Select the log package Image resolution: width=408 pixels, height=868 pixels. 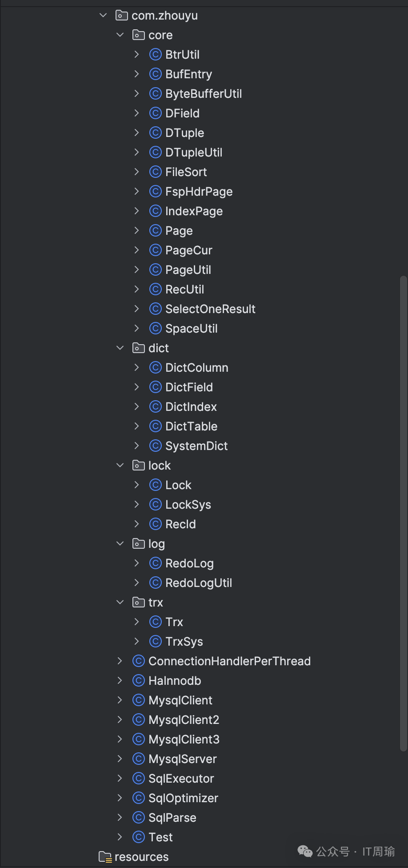click(156, 544)
